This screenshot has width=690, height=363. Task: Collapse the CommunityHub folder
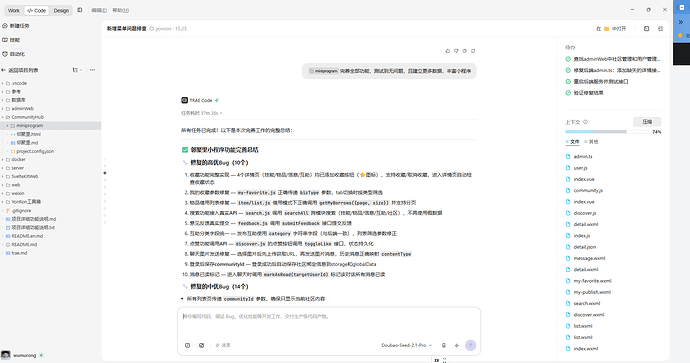[x=3, y=117]
